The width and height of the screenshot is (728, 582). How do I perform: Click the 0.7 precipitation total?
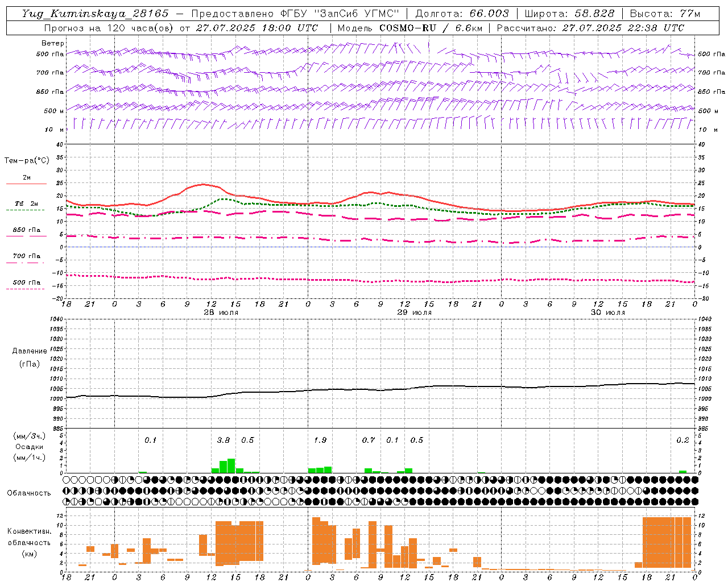[369, 440]
